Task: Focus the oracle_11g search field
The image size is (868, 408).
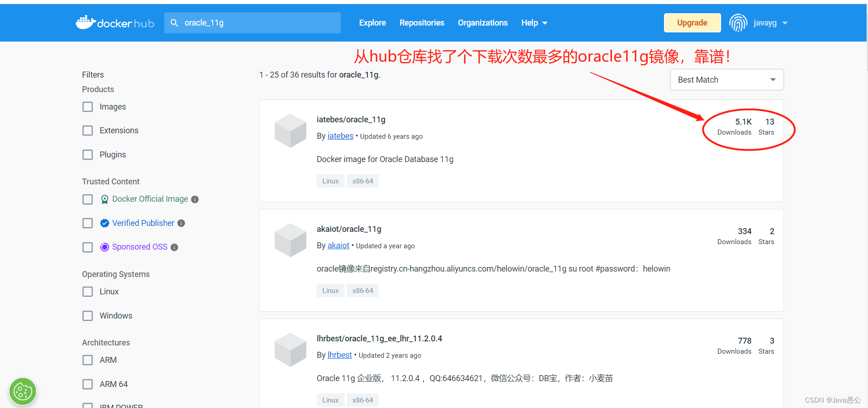Action: pyautogui.click(x=252, y=23)
